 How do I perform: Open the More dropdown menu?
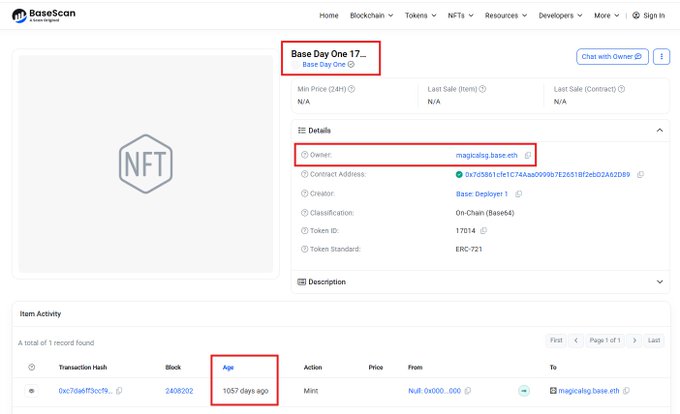point(606,15)
